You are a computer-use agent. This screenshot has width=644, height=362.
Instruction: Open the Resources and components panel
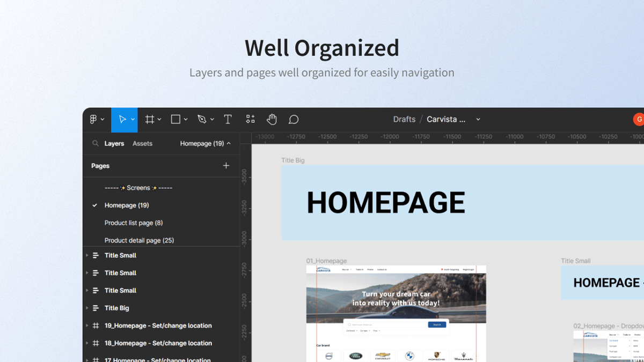click(250, 119)
